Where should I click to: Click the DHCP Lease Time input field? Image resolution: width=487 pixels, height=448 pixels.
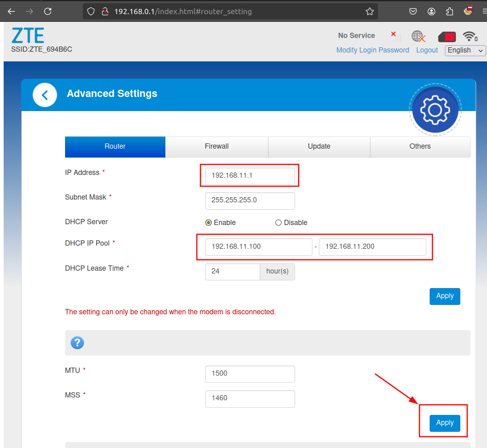232,271
